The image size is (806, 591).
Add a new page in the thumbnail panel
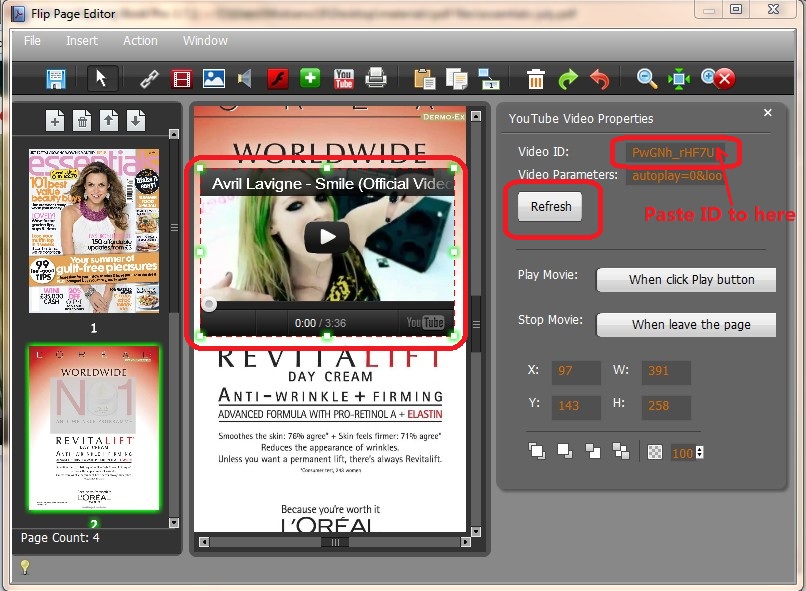pos(55,121)
